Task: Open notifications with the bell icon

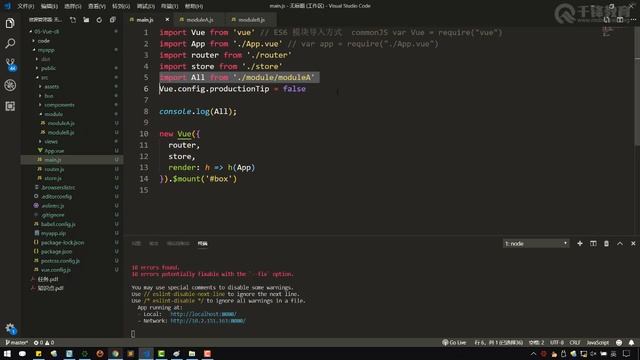Action: pyautogui.click(x=631, y=342)
